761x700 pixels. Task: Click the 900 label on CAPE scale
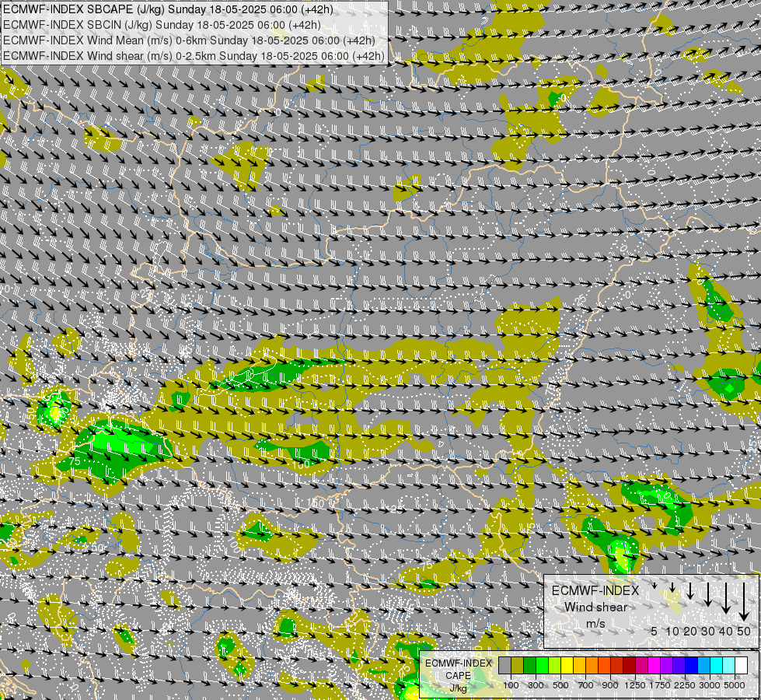[x=610, y=685]
